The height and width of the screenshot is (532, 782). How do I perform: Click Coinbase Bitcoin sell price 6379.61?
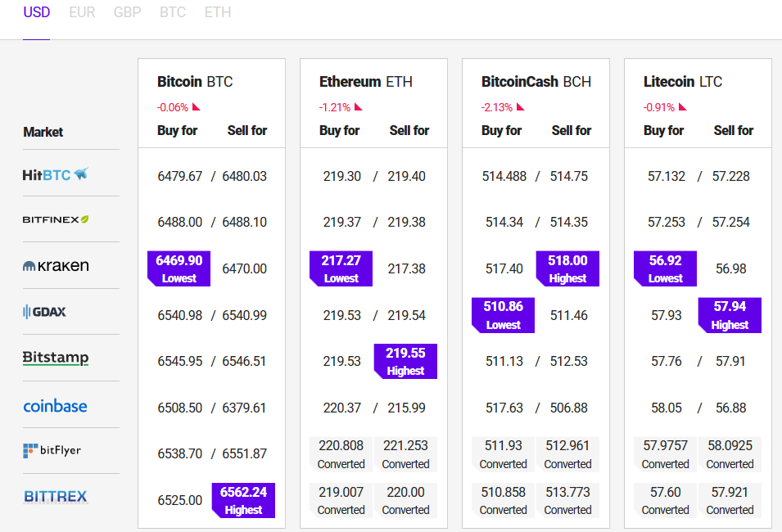(x=244, y=408)
